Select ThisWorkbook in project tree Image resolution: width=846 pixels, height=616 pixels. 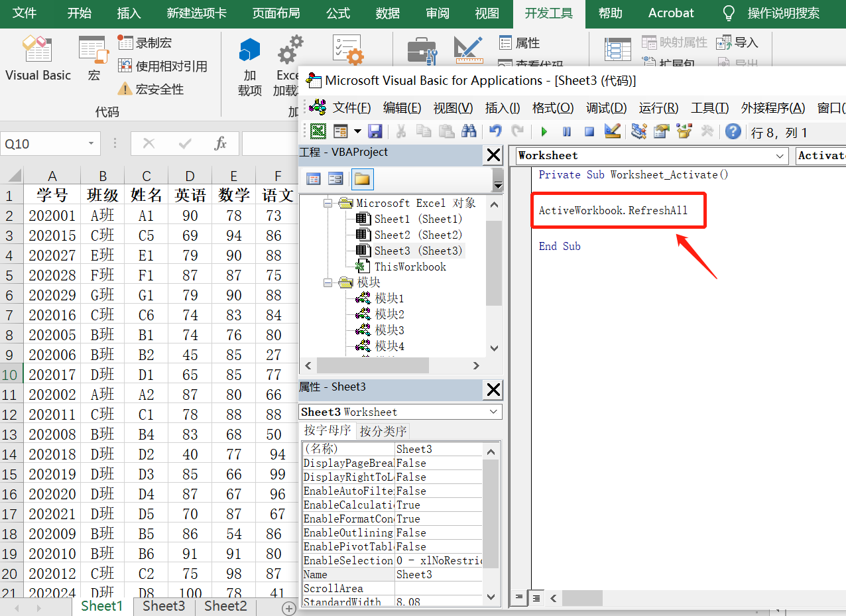click(410, 267)
